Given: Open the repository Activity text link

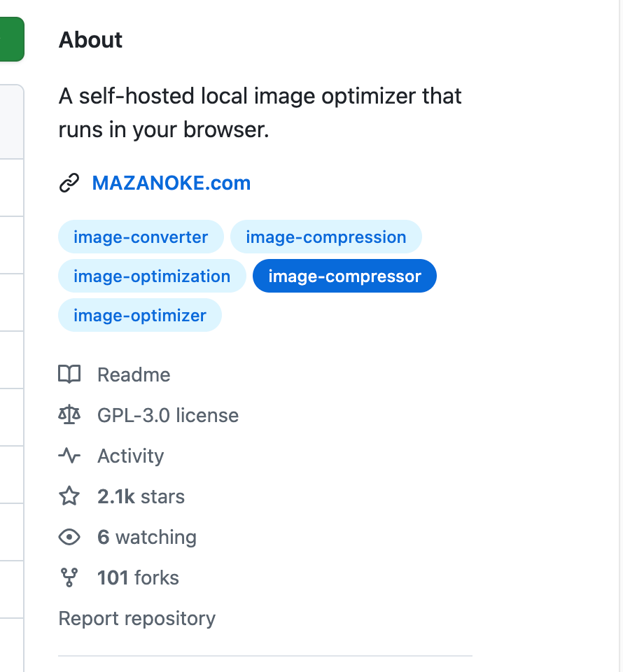Looking at the screenshot, I should coord(130,456).
